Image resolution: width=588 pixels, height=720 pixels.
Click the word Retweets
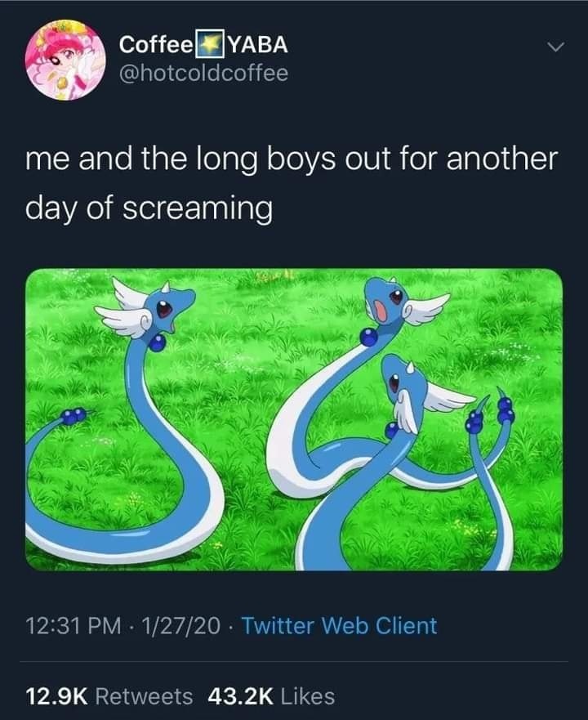pyautogui.click(x=144, y=696)
